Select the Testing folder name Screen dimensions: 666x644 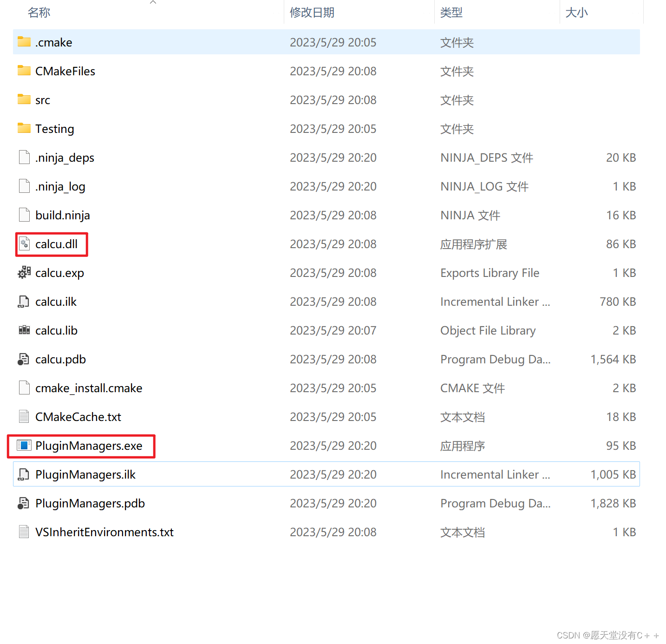point(55,129)
